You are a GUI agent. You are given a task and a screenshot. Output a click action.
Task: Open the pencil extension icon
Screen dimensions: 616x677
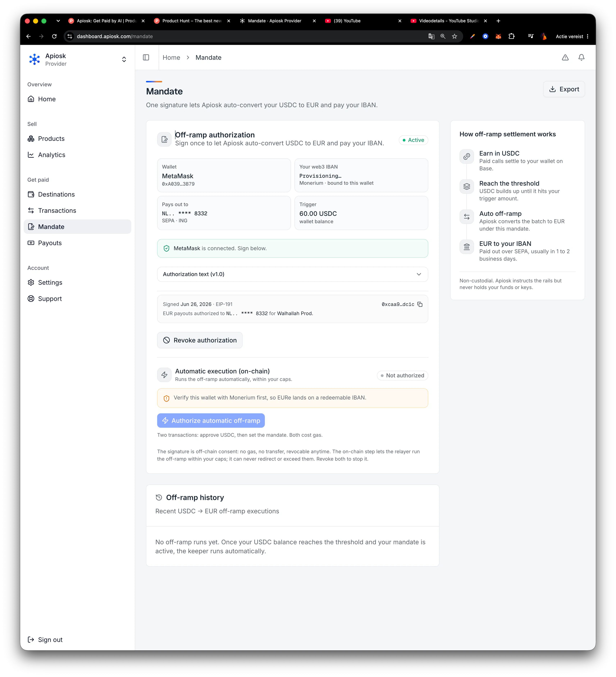coord(472,36)
